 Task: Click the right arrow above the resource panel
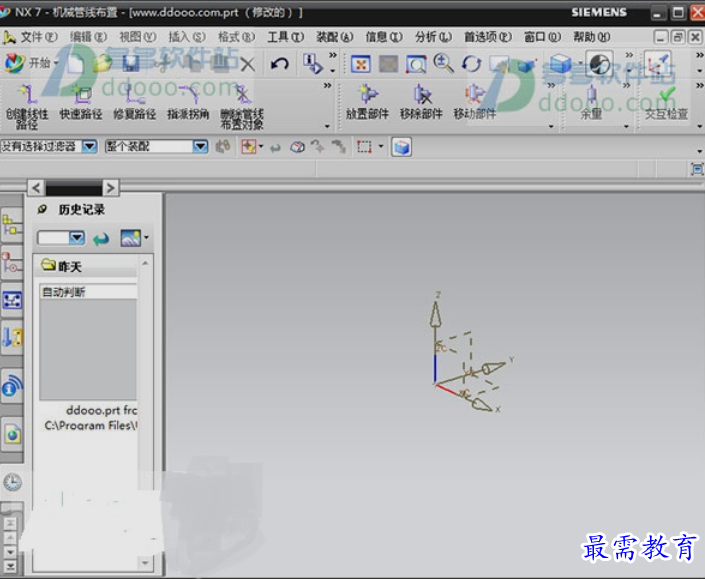point(111,187)
